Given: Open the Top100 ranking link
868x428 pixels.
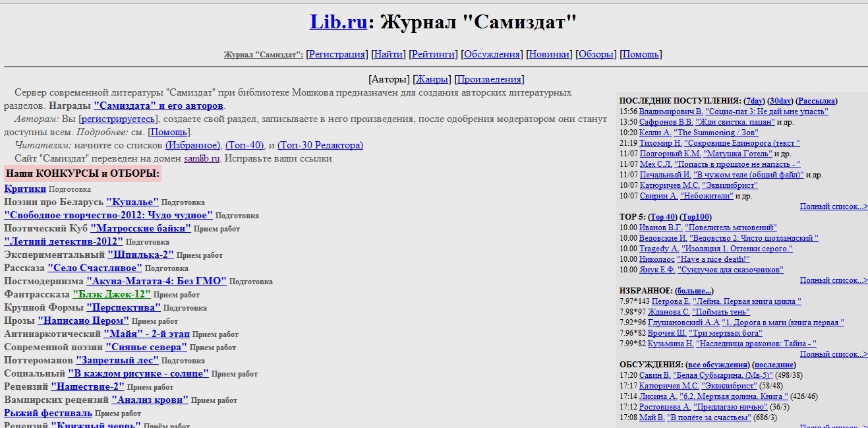Looking at the screenshot, I should pos(696,217).
